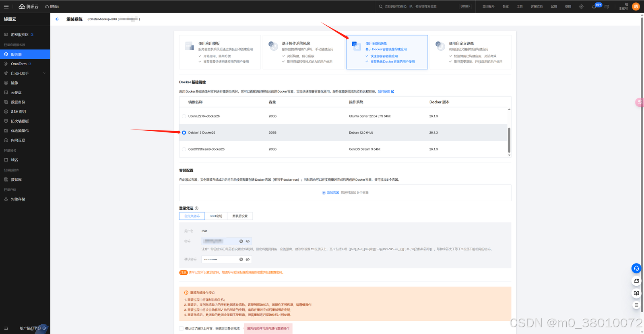The image size is (644, 334).
Task: Choose the 使用容器镜像 card
Action: coord(387,52)
